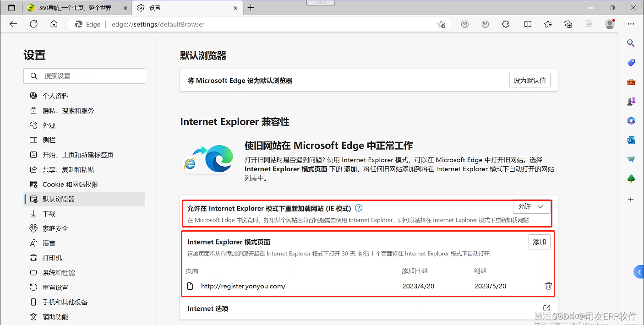Open sidebar Microsoft 365 icon

[x=631, y=120]
